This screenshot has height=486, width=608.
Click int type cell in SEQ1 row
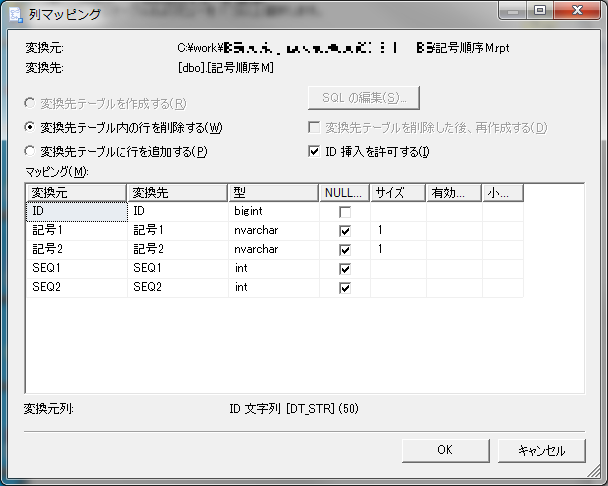pos(274,268)
